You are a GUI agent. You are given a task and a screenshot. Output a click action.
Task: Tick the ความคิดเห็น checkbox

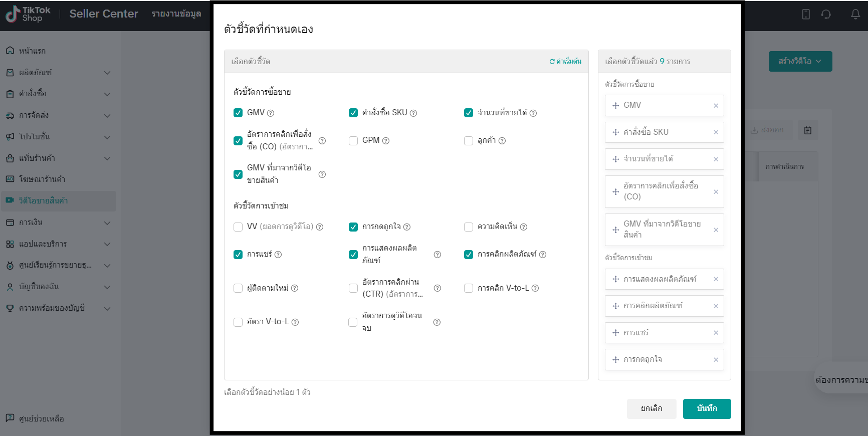(x=469, y=227)
